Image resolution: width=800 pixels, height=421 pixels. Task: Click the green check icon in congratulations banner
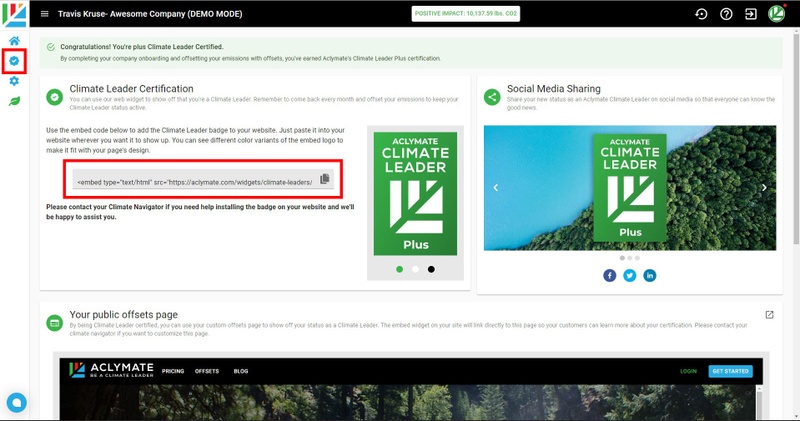click(x=51, y=47)
